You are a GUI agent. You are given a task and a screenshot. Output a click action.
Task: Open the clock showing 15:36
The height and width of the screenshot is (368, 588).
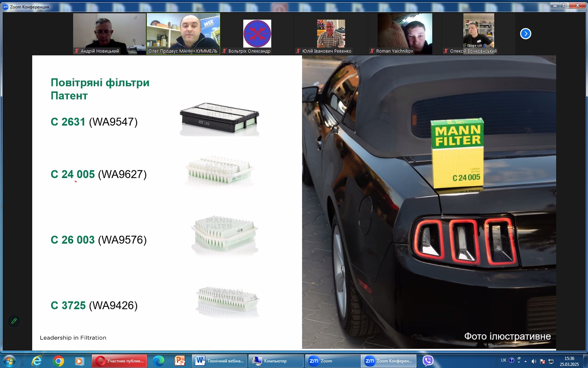coord(569,361)
